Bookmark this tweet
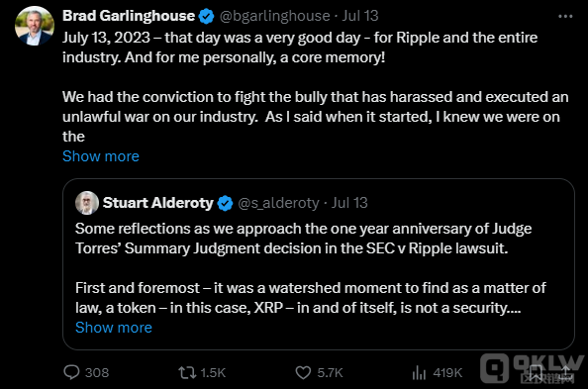 point(536,372)
